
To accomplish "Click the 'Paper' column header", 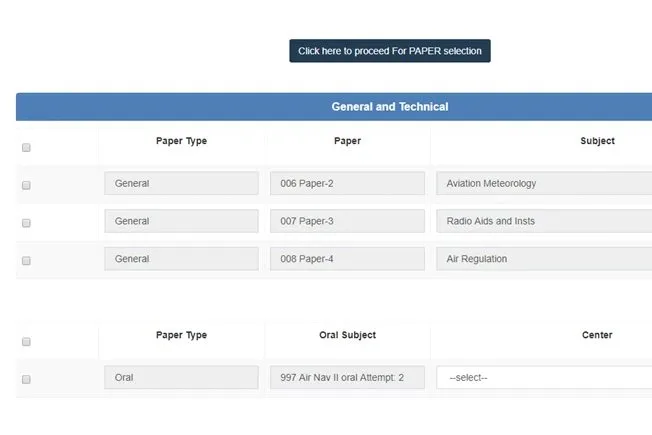I will (348, 141).
